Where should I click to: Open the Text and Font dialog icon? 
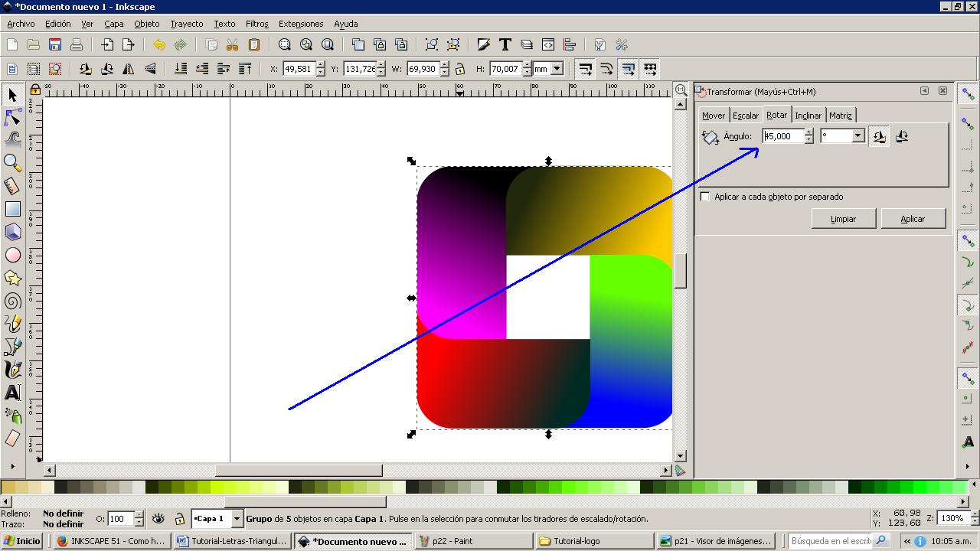point(505,44)
